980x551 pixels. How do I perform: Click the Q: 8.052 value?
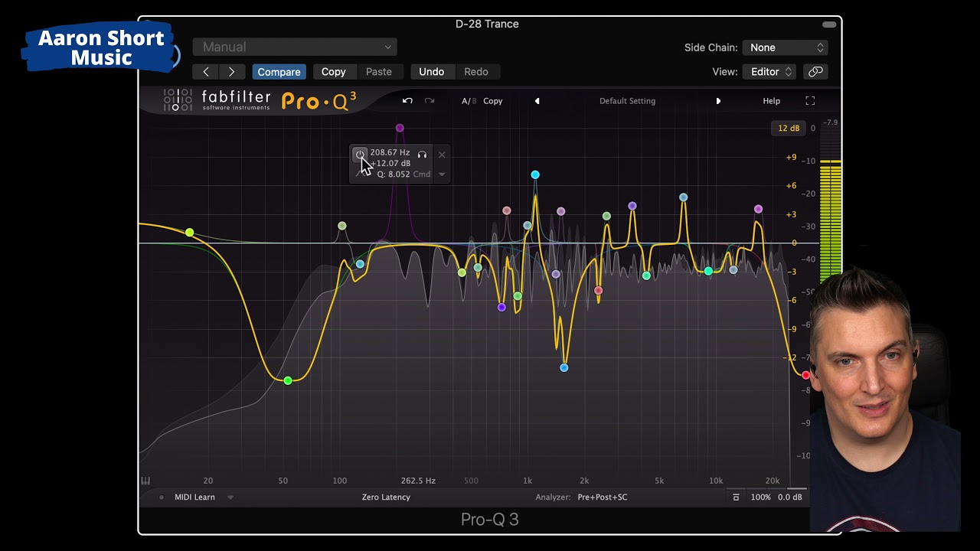tap(393, 174)
